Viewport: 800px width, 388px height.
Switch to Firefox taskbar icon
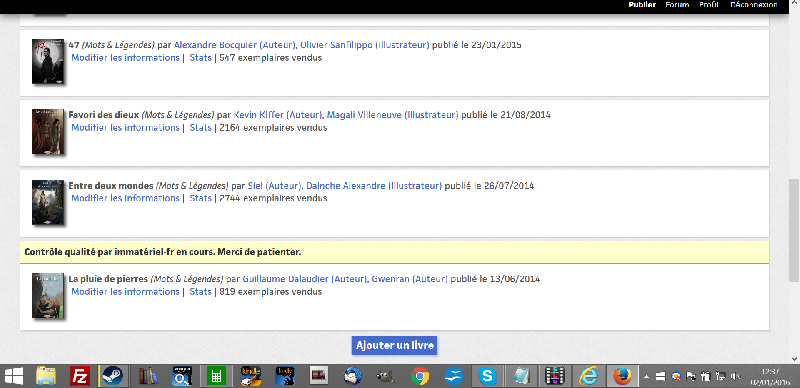622,376
